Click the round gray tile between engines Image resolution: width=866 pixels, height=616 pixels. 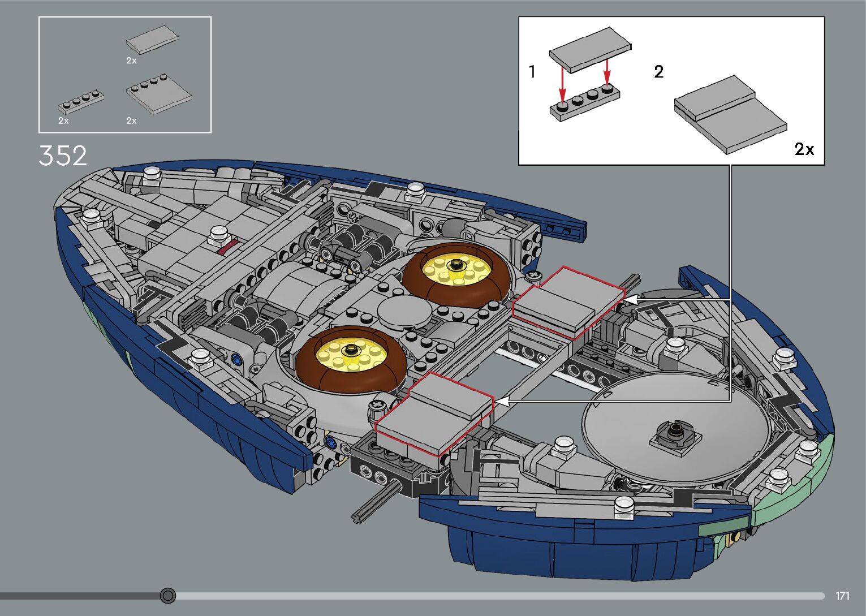pyautogui.click(x=404, y=311)
